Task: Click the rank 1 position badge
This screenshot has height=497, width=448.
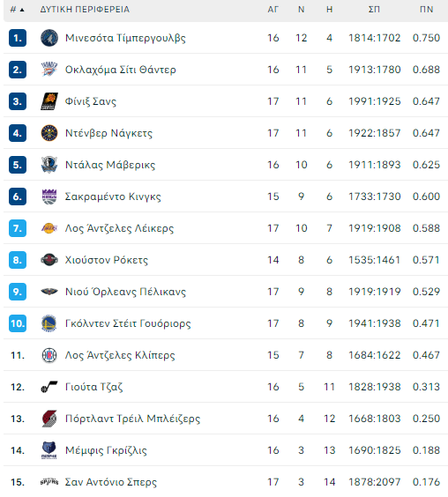Action: tap(18, 38)
